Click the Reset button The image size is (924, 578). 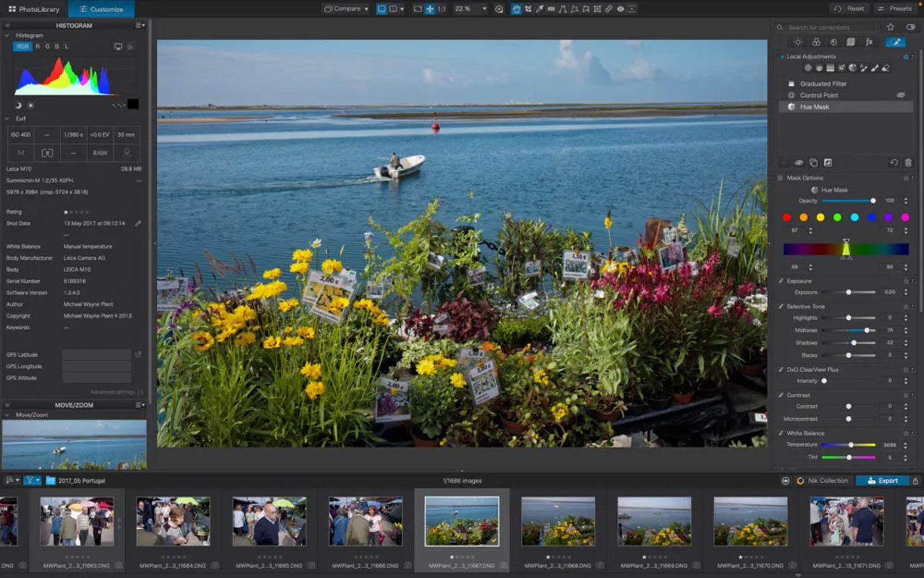tap(849, 9)
